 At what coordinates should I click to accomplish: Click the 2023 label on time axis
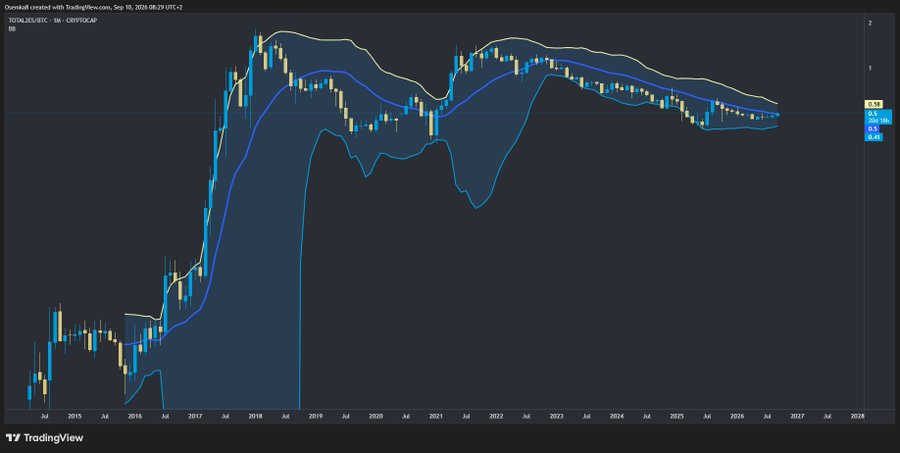pos(556,415)
